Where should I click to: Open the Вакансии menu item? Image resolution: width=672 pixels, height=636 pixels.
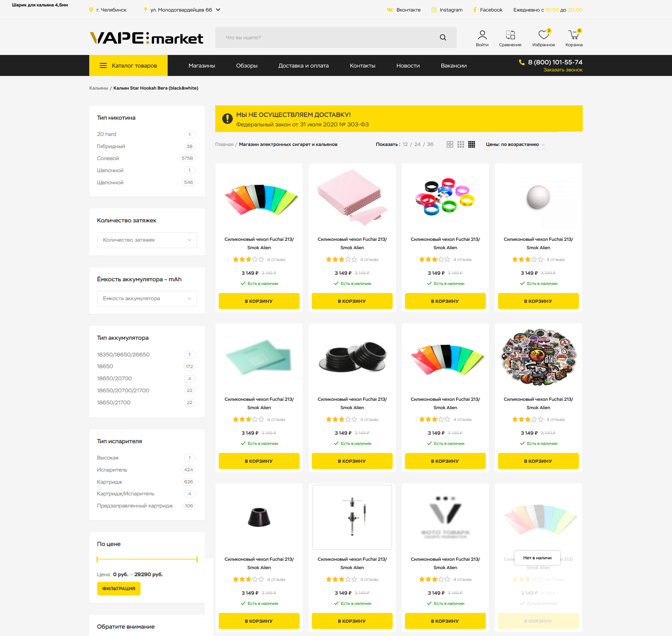coord(454,65)
